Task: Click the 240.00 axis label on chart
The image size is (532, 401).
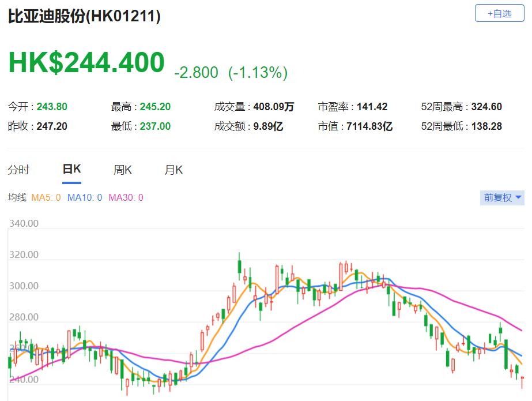Action: click(x=24, y=379)
